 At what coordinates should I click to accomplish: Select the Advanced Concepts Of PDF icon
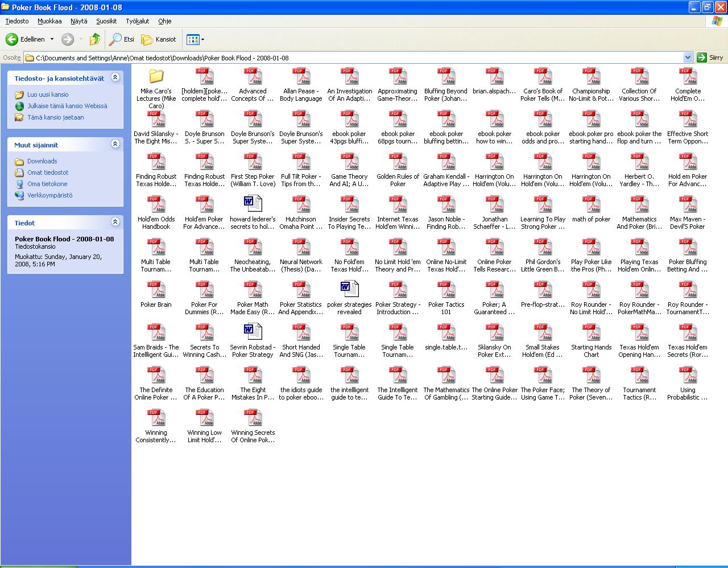tap(253, 76)
